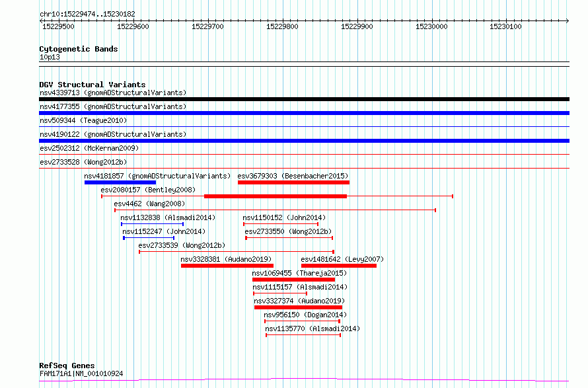Click the thick red esv1481642 bar
The height and width of the screenshot is (388, 588).
tap(339, 266)
